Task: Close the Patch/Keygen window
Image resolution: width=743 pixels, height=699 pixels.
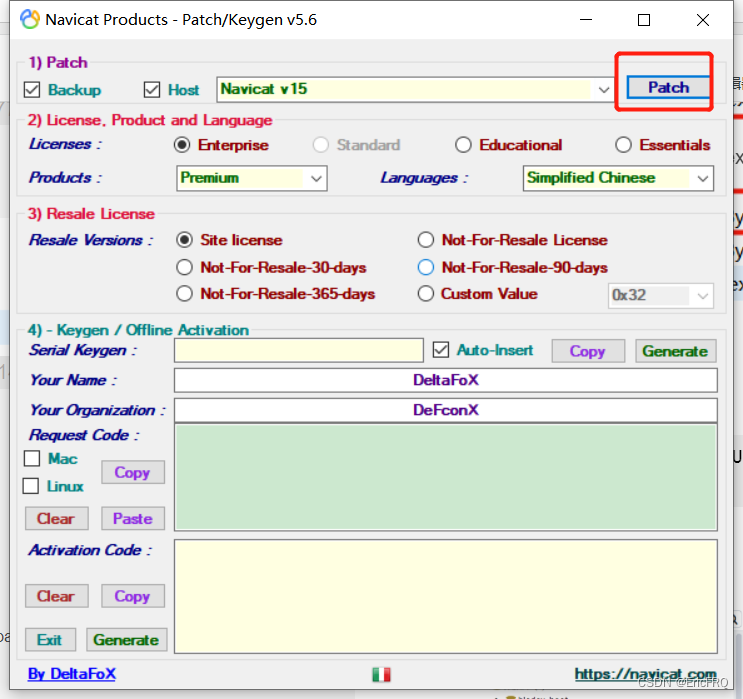Action: tap(703, 20)
